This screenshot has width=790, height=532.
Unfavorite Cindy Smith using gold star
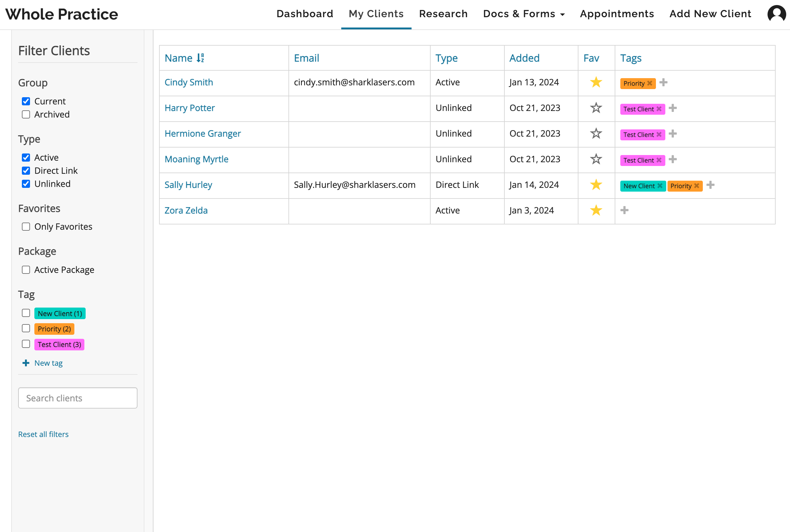(x=596, y=83)
